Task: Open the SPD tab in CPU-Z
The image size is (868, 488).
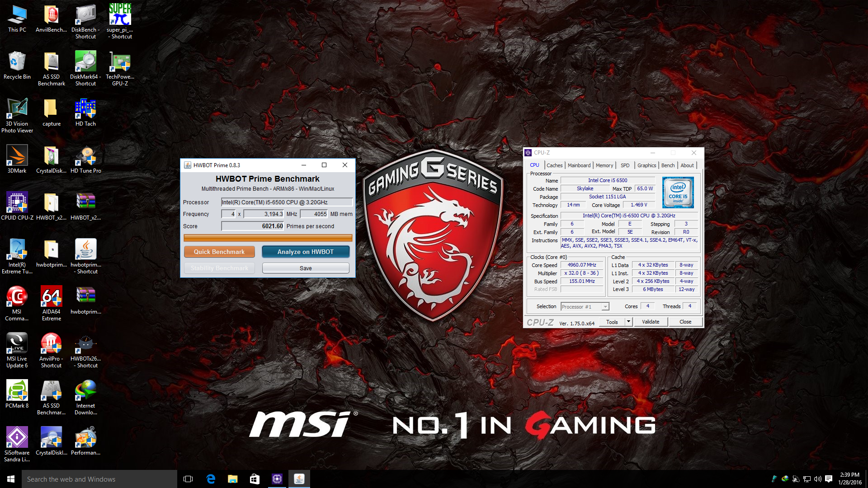Action: [625, 165]
